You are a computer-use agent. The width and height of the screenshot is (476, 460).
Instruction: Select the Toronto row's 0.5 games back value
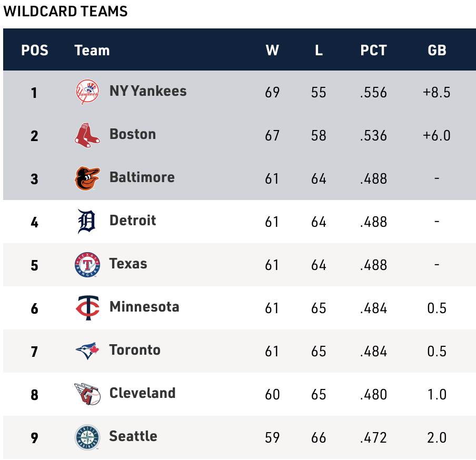(x=437, y=352)
